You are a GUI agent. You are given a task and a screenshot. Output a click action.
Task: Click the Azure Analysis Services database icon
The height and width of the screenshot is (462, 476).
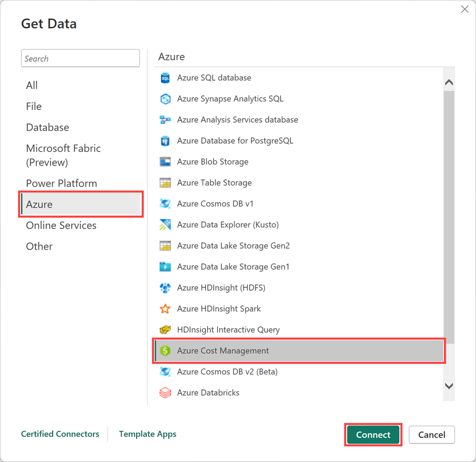tap(165, 120)
